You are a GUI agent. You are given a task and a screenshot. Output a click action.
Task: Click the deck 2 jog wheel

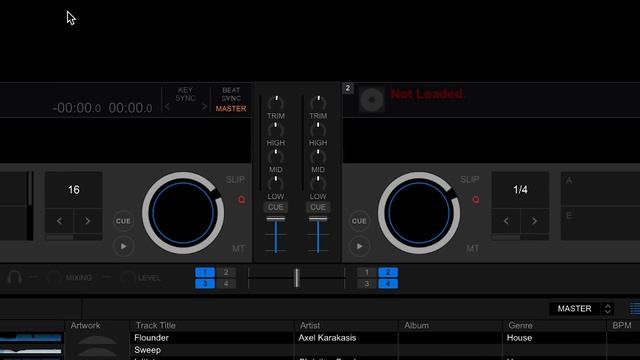[419, 213]
